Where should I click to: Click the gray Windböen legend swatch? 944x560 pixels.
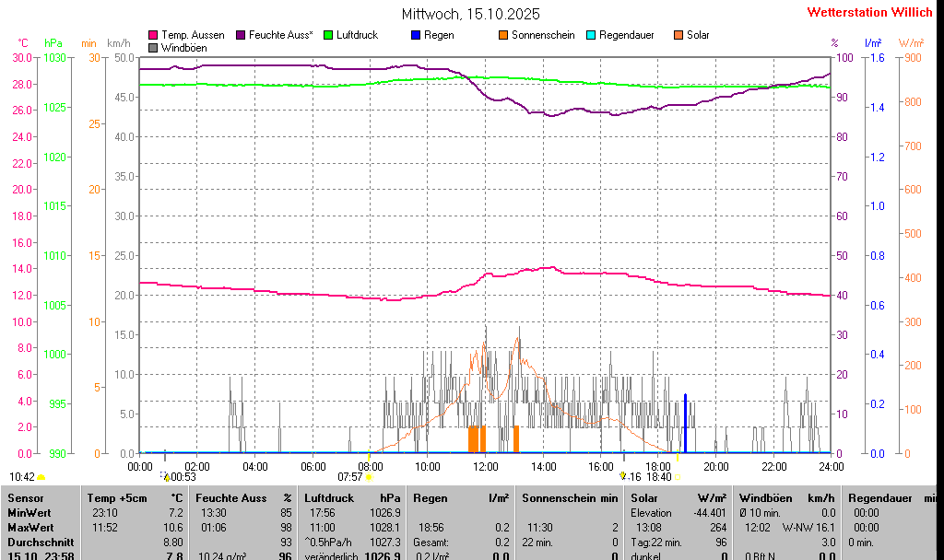pyautogui.click(x=153, y=47)
